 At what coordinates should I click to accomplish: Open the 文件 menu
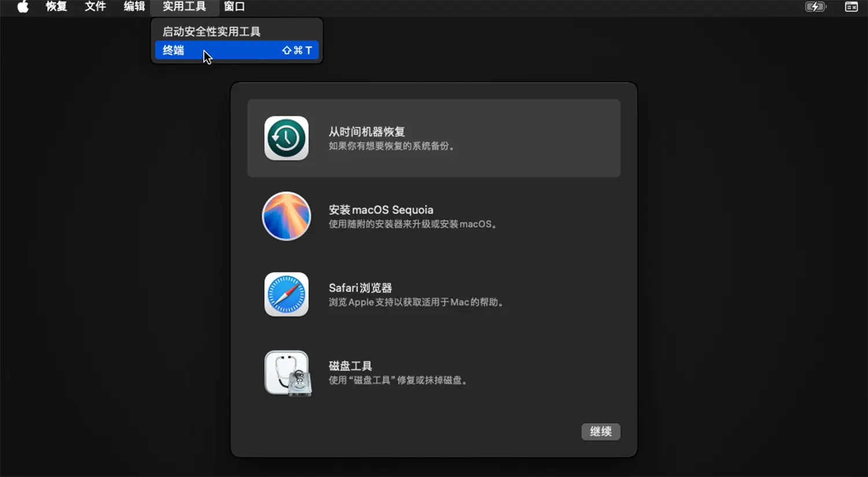click(x=95, y=8)
